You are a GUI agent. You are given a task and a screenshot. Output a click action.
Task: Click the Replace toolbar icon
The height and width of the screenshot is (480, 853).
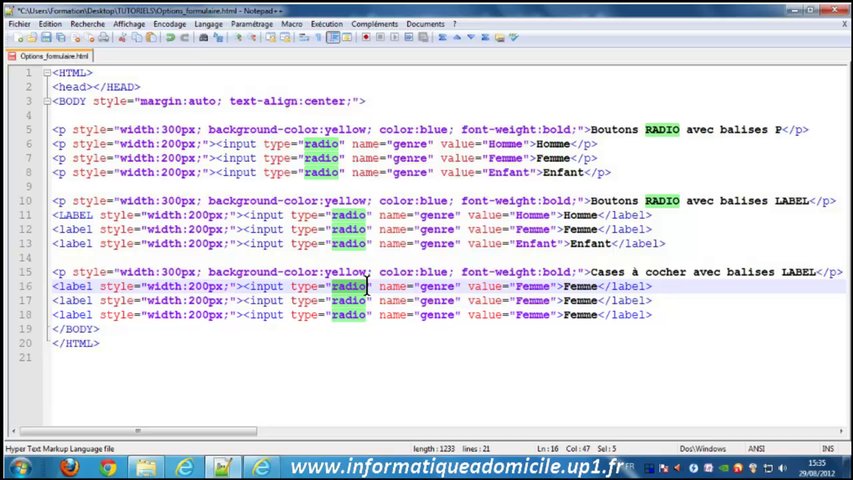coord(218,38)
